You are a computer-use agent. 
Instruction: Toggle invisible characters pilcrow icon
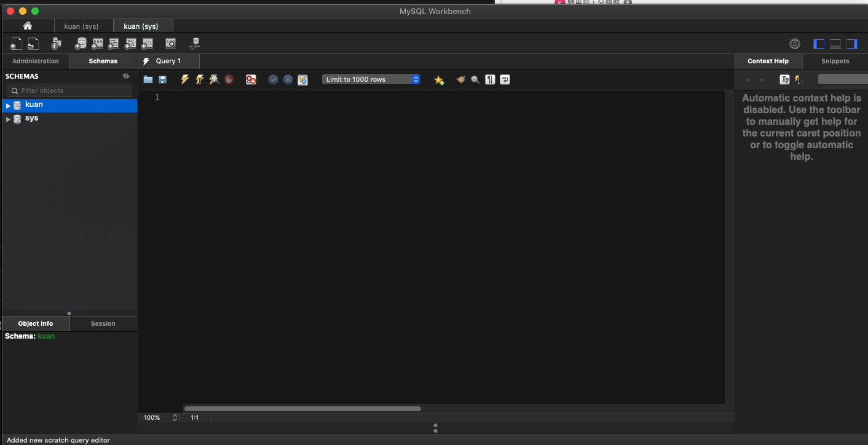[490, 79]
